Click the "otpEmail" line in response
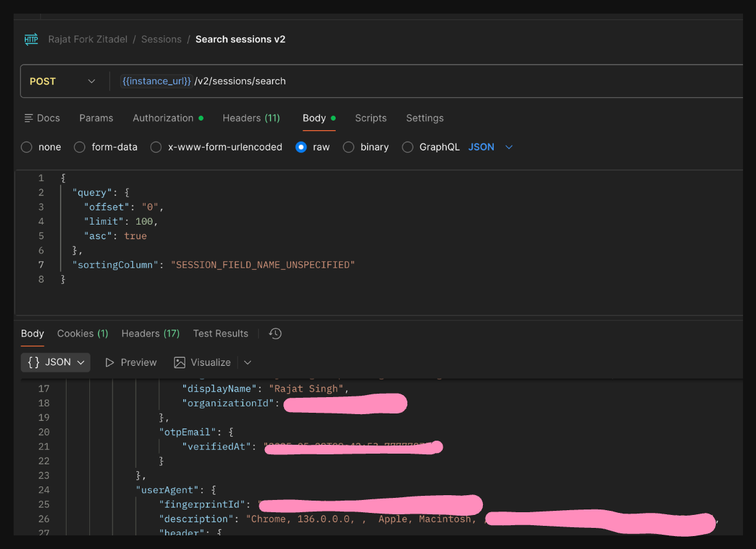This screenshot has height=549, width=756. (196, 433)
